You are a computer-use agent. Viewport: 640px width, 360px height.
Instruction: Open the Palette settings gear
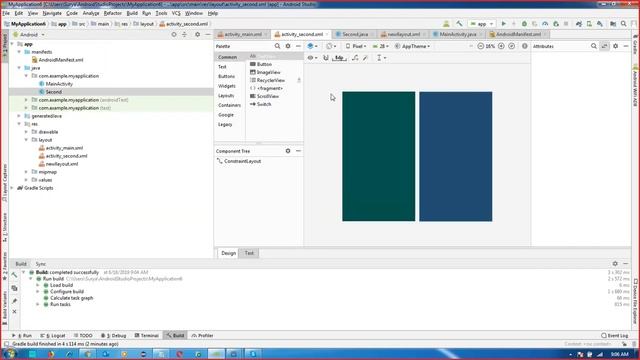288,46
